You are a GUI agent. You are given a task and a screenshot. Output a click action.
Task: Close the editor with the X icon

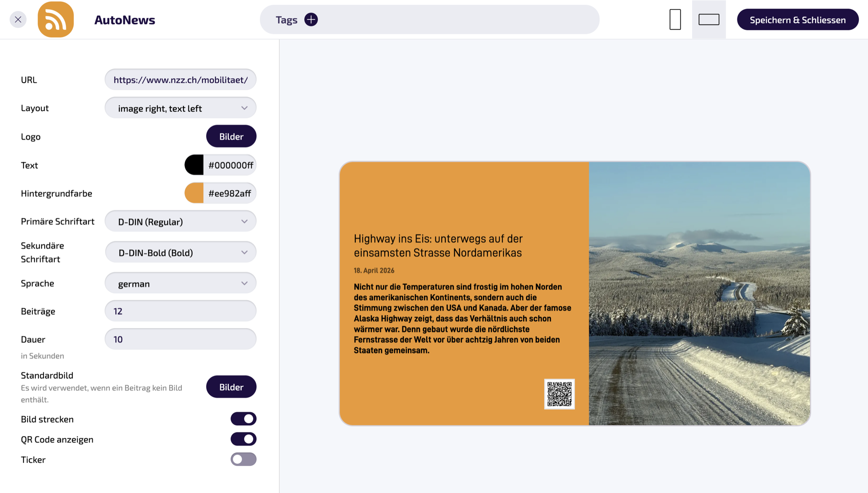pyautogui.click(x=18, y=19)
